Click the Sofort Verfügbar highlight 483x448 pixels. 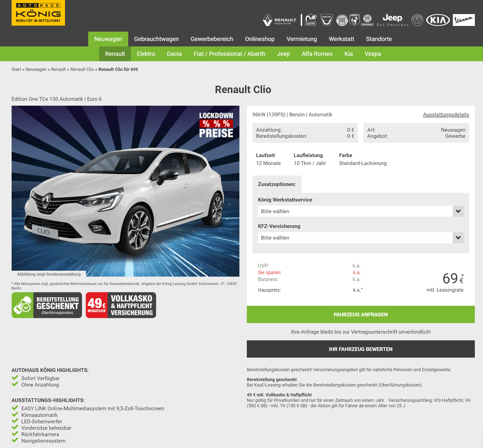(x=41, y=378)
